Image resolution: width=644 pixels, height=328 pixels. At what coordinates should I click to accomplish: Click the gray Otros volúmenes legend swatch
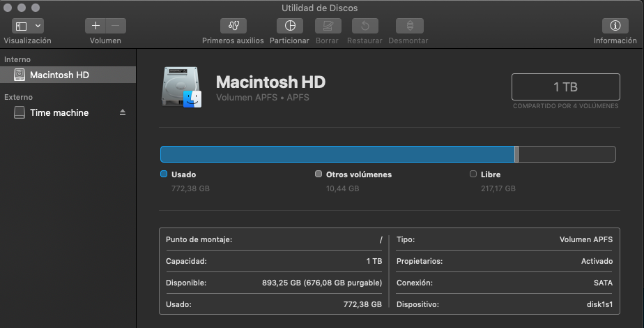(x=319, y=174)
